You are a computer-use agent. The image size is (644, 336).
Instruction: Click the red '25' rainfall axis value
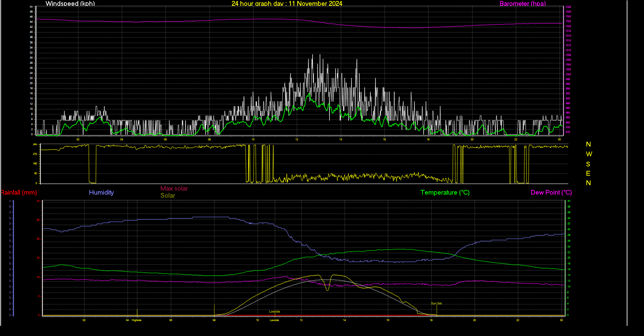coord(38,220)
